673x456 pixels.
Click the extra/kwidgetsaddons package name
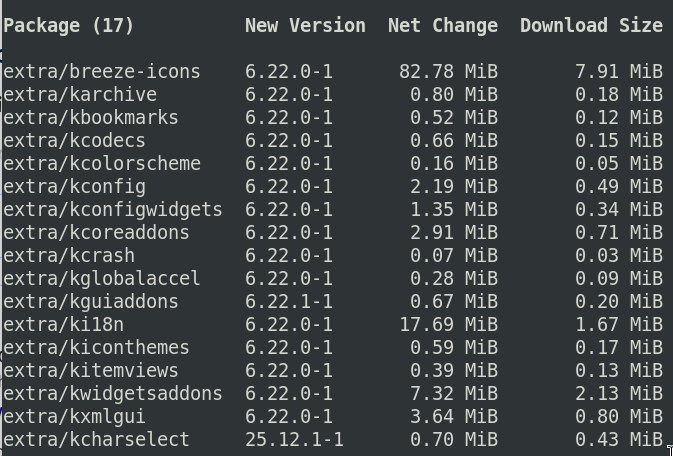click(x=113, y=394)
